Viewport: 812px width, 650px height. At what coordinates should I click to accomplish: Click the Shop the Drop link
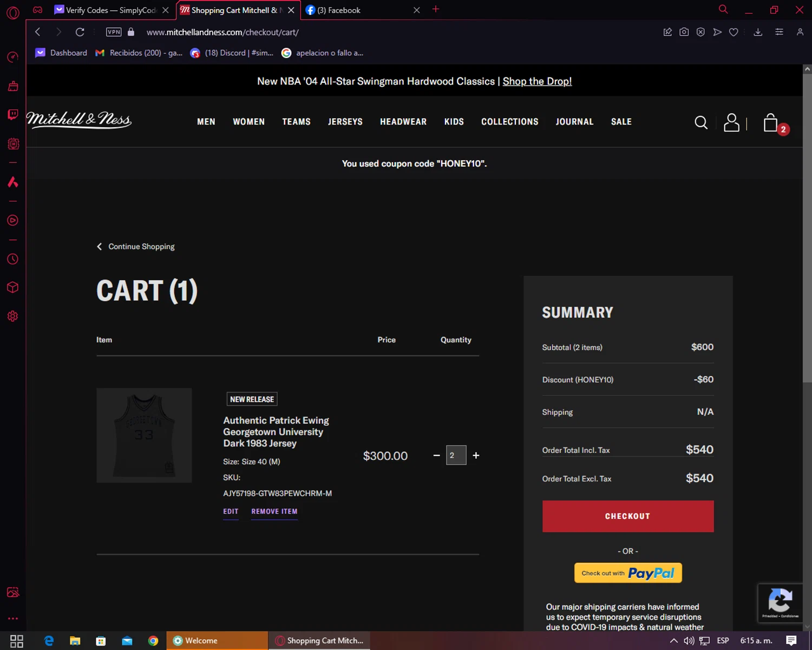[x=537, y=81]
